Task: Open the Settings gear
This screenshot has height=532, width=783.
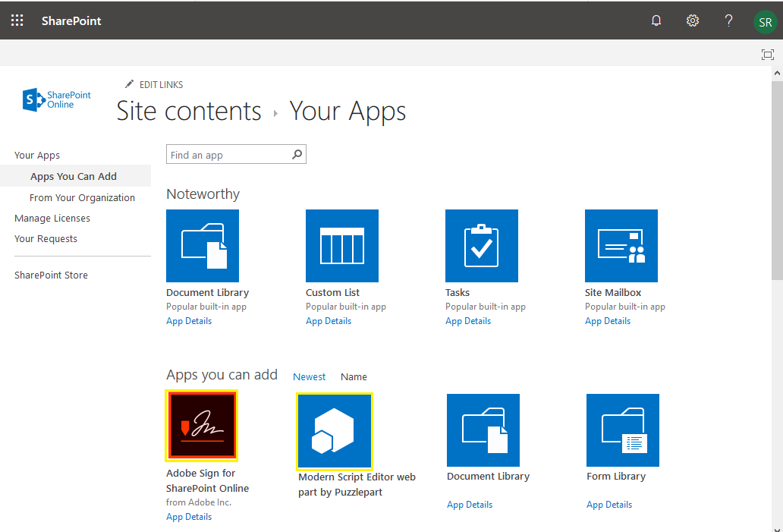Action: click(x=692, y=20)
